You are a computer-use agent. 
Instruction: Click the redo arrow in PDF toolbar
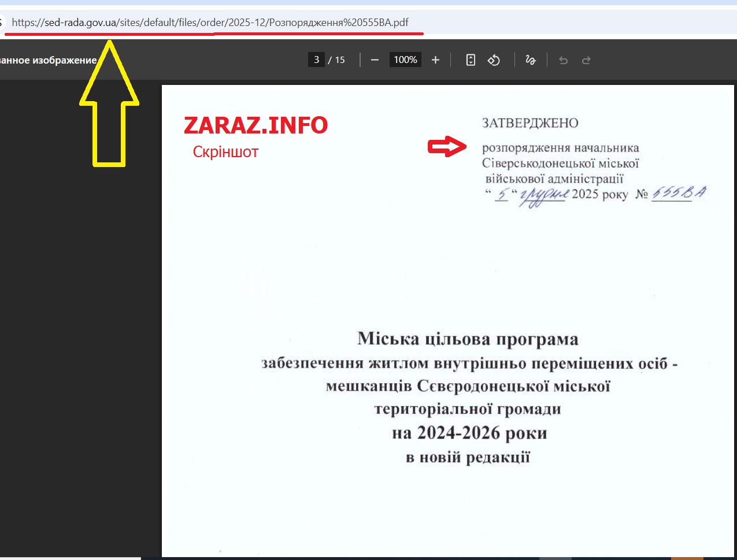click(x=586, y=60)
